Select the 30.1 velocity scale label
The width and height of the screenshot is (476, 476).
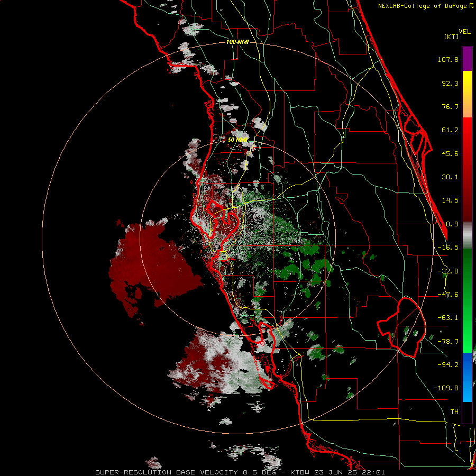tap(450, 177)
